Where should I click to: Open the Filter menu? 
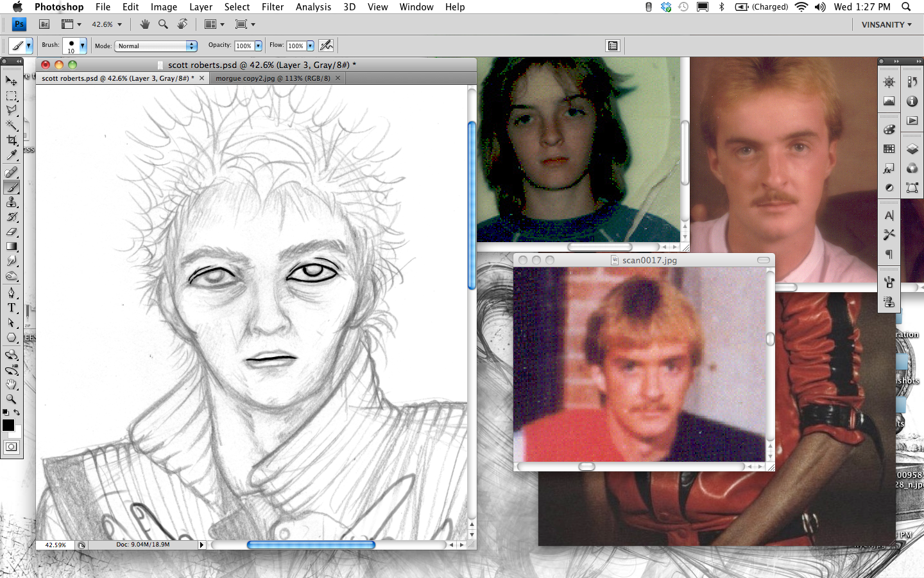(x=272, y=7)
